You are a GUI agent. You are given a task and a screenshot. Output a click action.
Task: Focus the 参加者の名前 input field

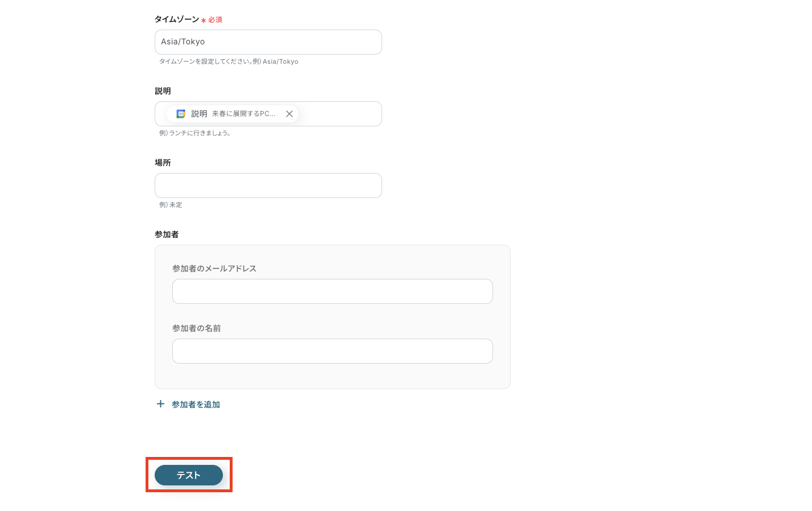[333, 351]
